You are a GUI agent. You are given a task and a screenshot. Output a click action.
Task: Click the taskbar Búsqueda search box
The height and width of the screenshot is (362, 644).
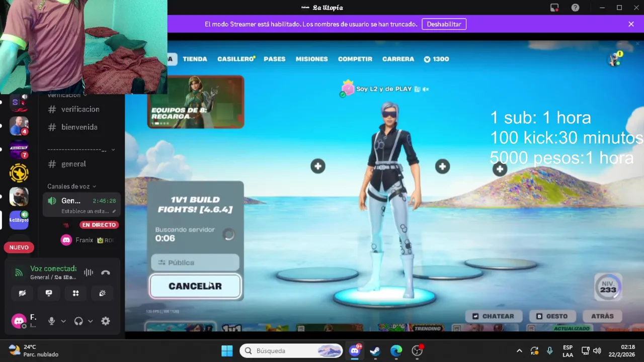[292, 350]
